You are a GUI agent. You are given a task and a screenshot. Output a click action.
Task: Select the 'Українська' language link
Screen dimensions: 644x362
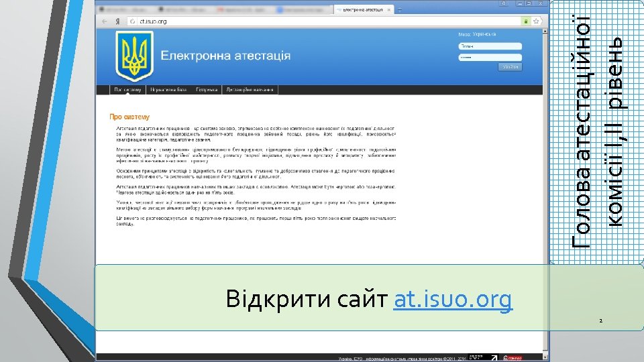[x=484, y=34]
